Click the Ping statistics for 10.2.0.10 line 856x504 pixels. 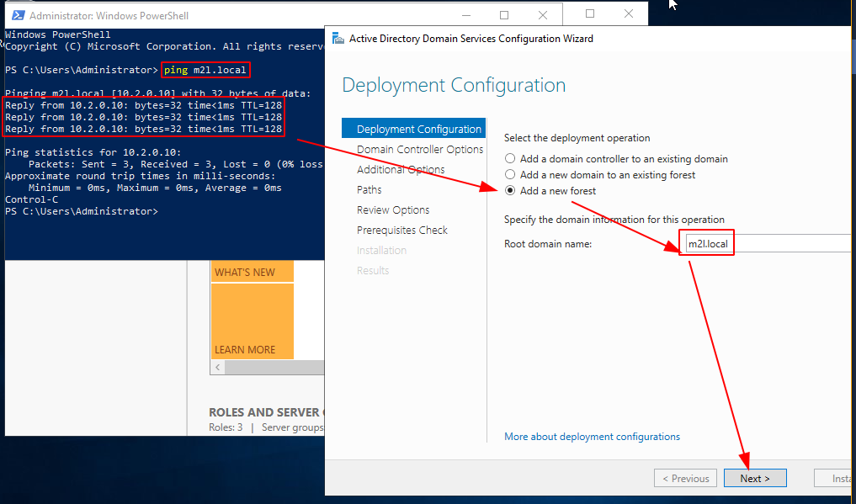(x=93, y=152)
